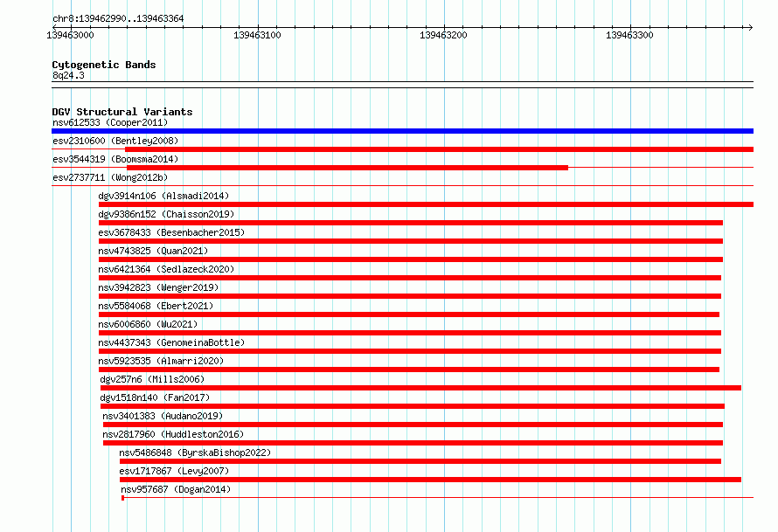Screen dimensions: 778x532
Task: Select the red bar under dgv3914n106 (Alsmadi2014)
Action: (426, 204)
